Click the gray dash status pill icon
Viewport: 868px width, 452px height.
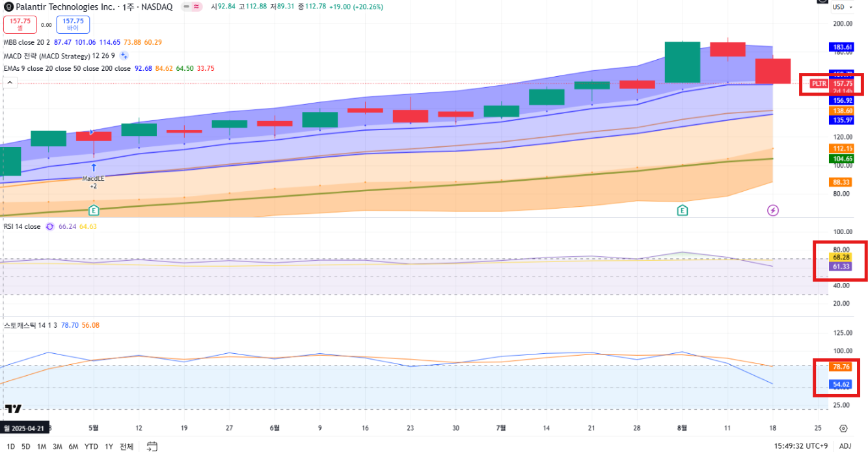coord(187,7)
